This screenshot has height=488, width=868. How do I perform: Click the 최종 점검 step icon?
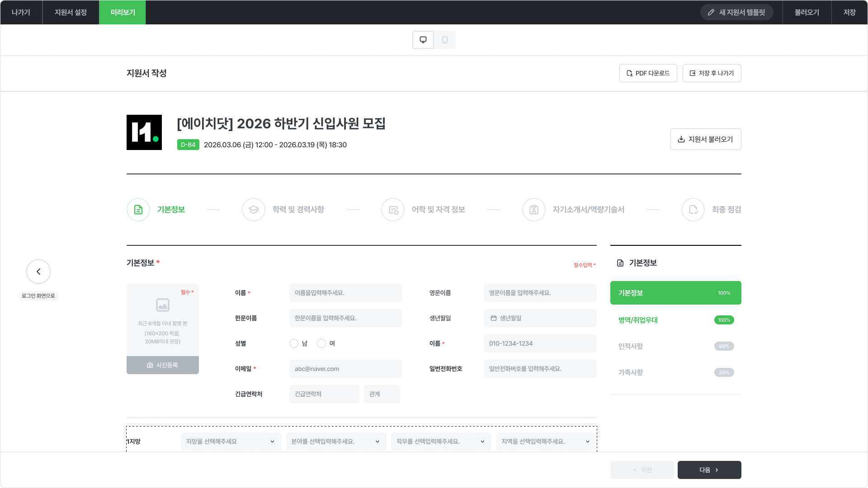point(693,210)
